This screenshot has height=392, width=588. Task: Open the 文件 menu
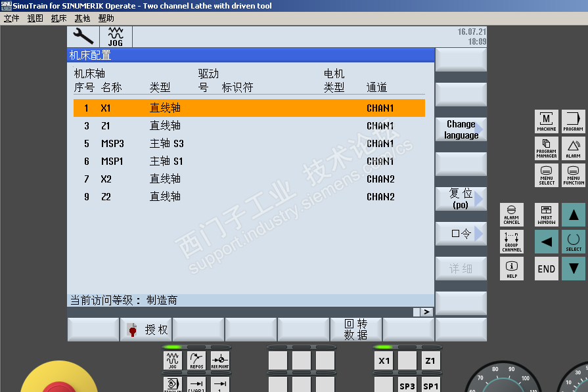tap(11, 18)
